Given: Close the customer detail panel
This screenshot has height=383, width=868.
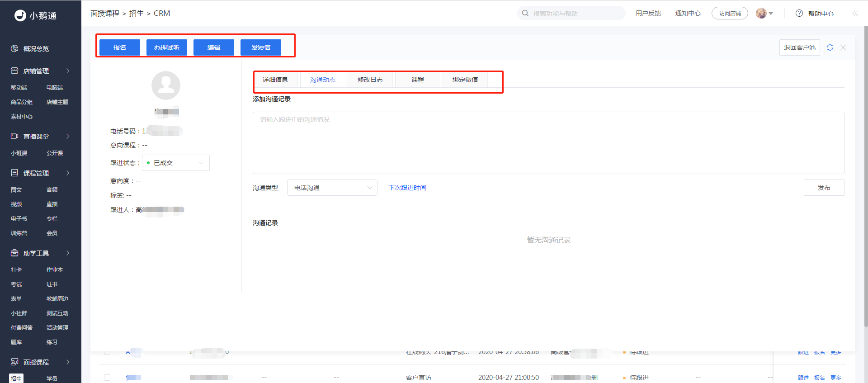Looking at the screenshot, I should coord(843,47).
